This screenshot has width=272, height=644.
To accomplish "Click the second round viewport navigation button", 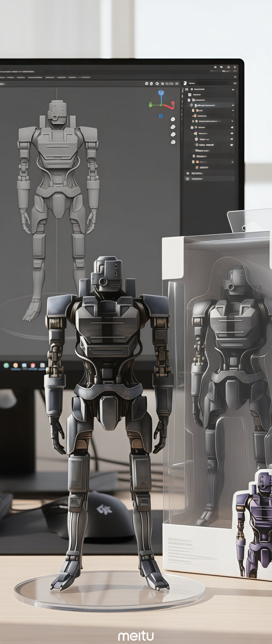I will pos(173,127).
